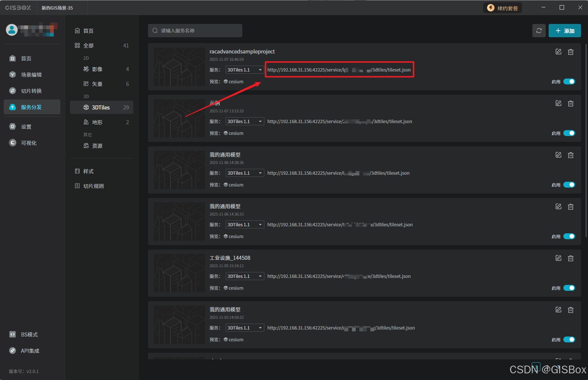588x380 pixels.
Task: Open service type dropdown for 我的通用模型 14:38:36
Action: click(245, 173)
